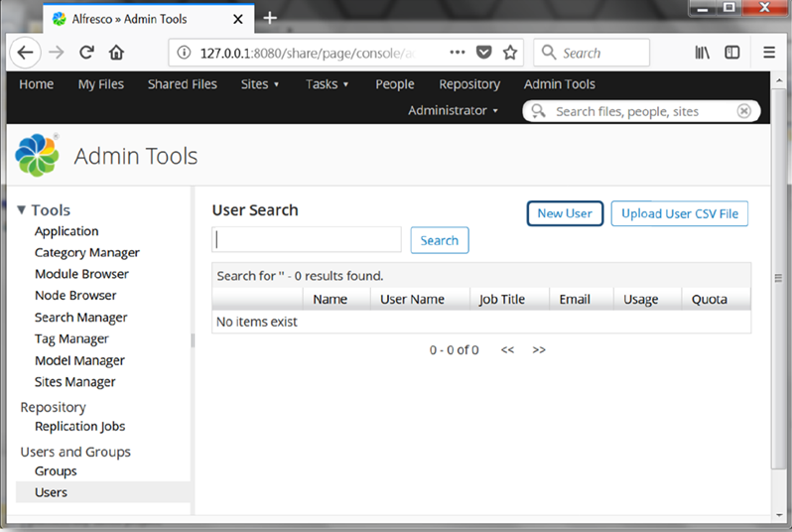
Task: Open the Administrator user dropdown
Action: pyautogui.click(x=453, y=110)
